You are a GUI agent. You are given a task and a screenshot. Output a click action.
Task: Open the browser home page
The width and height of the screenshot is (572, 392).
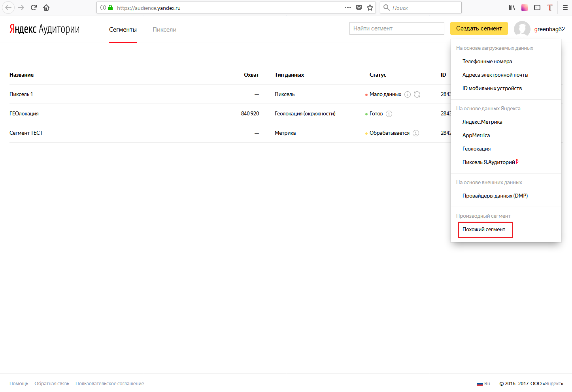tap(46, 8)
